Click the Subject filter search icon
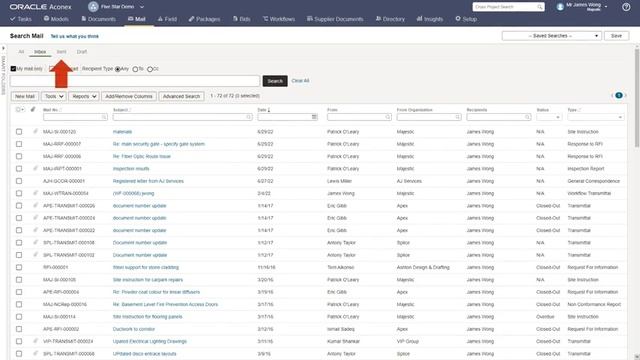The width and height of the screenshot is (640, 360). (x=248, y=117)
